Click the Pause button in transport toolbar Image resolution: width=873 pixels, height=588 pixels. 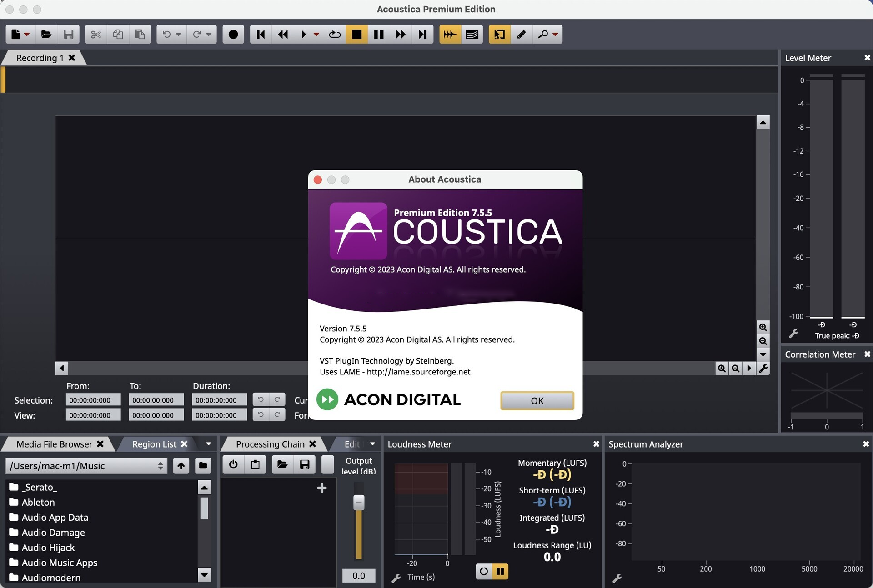[379, 34]
